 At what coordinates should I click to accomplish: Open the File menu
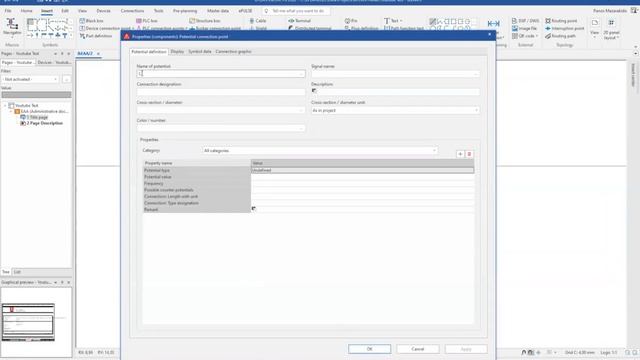coord(8,11)
